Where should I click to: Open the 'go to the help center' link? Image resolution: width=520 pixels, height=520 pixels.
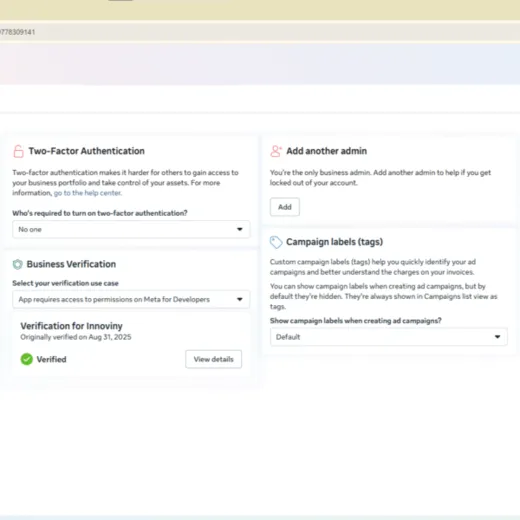(88, 193)
